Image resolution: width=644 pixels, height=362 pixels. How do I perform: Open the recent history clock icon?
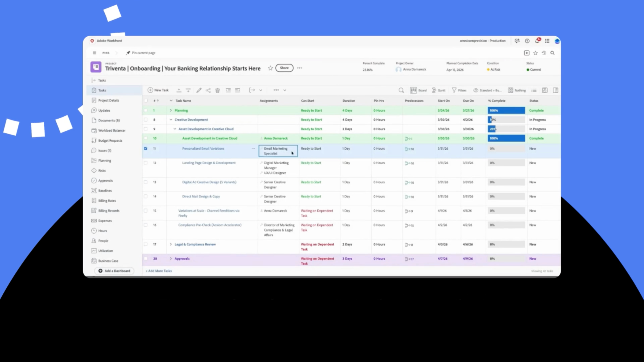click(544, 53)
